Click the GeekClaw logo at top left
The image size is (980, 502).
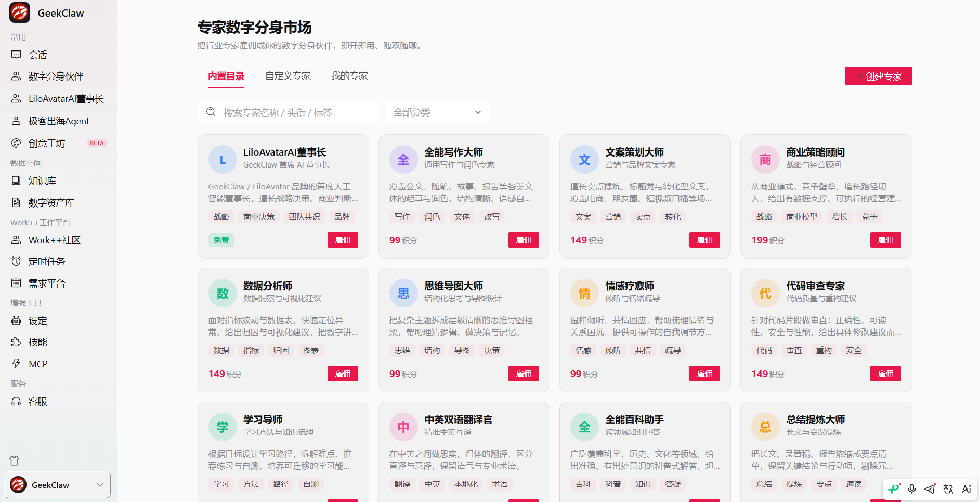[x=20, y=12]
